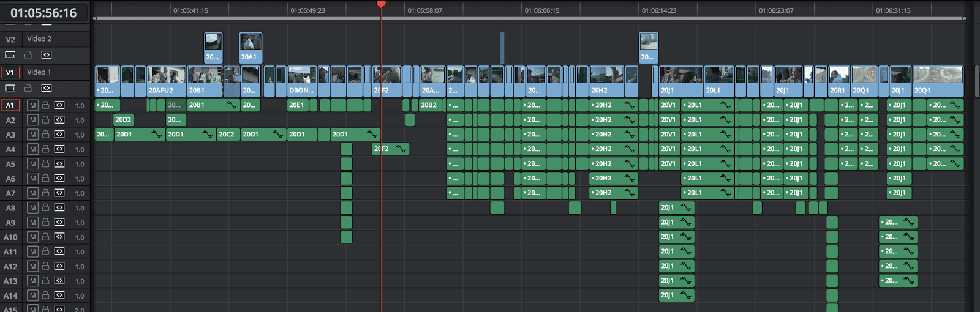
Task: Lock audio track A3
Action: pyautogui.click(x=46, y=135)
